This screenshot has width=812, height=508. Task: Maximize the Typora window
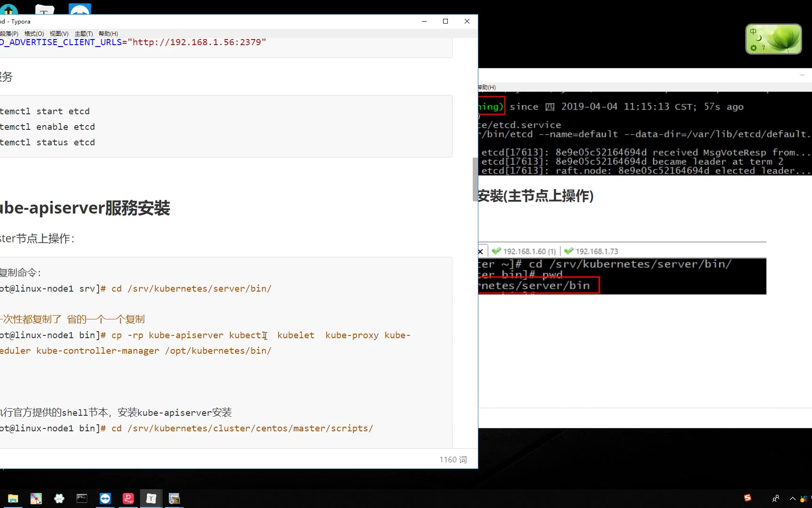tap(445, 21)
